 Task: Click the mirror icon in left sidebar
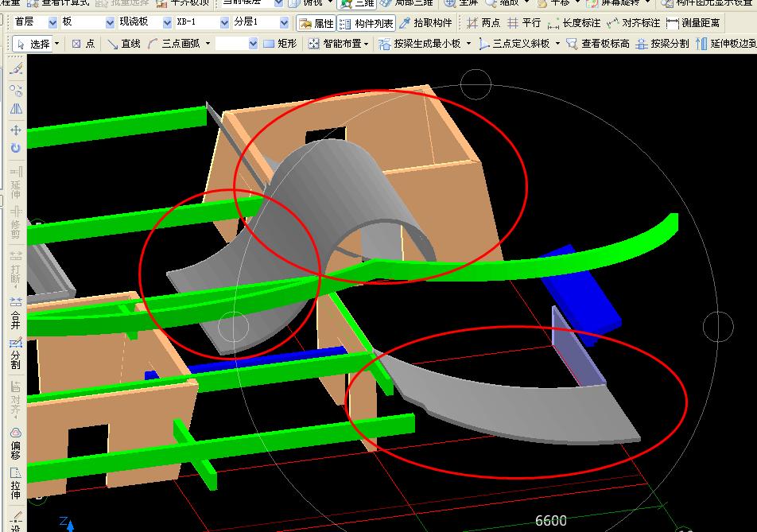click(x=15, y=110)
